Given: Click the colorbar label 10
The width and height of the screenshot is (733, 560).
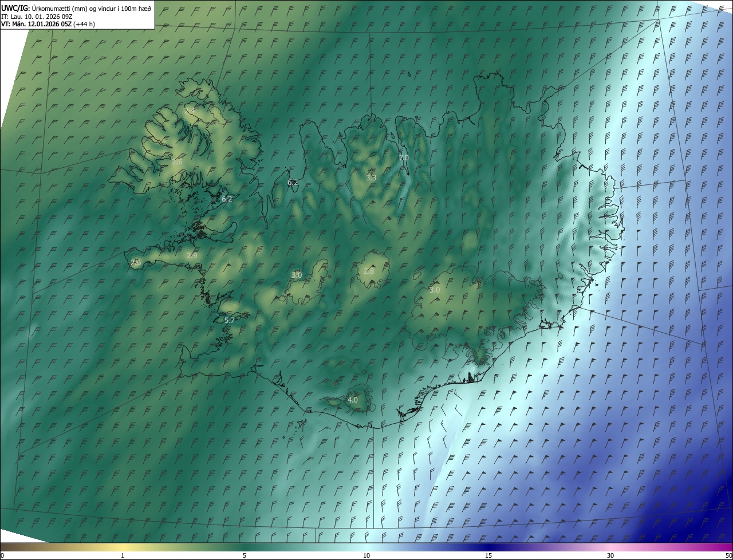Looking at the screenshot, I should [366, 555].
